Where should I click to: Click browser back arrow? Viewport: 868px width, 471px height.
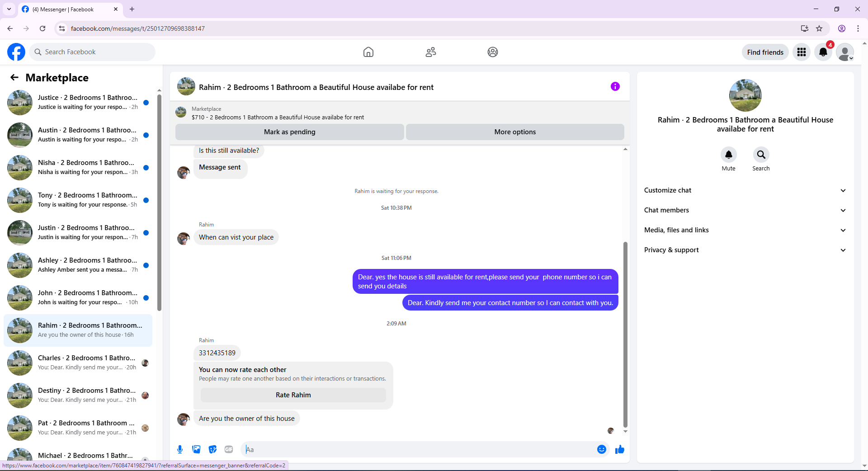[x=10, y=28]
